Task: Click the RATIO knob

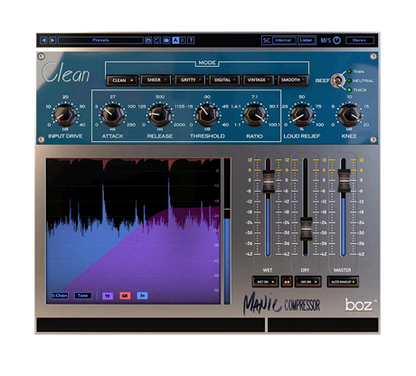Action: (x=255, y=115)
